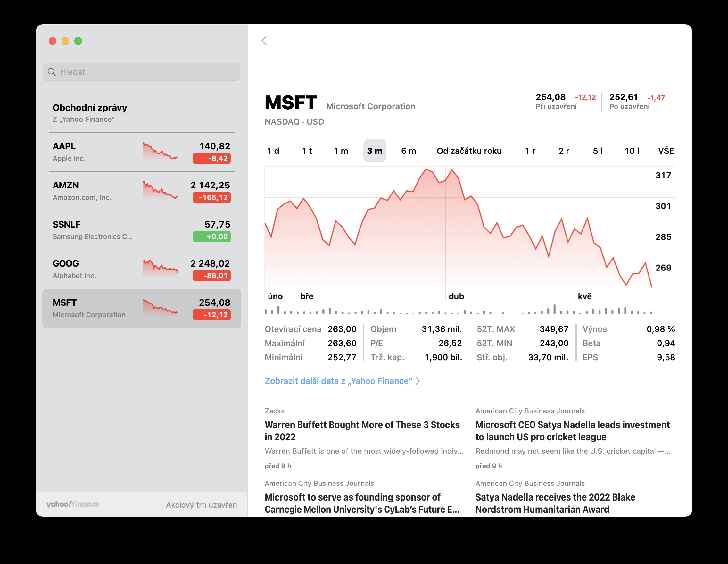Click AAPL sparkline mini chart
Viewport: 728px width, 564px height.
coord(160,152)
